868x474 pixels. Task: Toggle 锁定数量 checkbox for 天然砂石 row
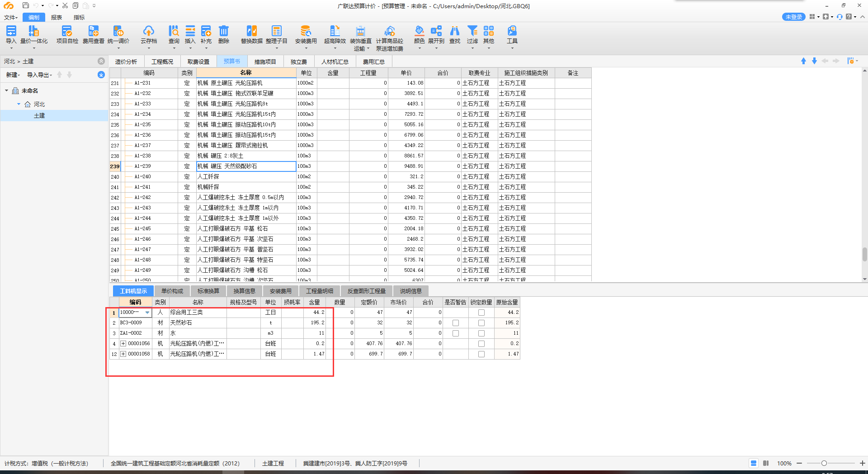point(481,323)
